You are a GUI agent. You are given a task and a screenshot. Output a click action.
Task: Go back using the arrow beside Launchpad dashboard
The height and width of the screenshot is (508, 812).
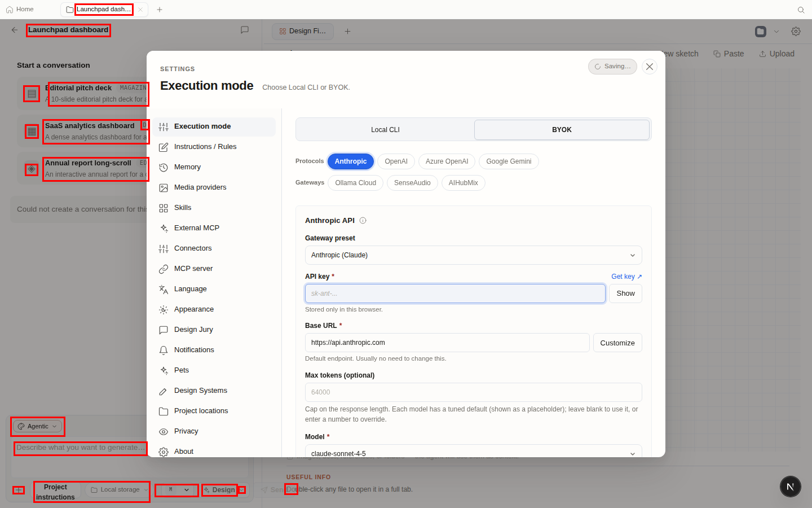click(15, 30)
